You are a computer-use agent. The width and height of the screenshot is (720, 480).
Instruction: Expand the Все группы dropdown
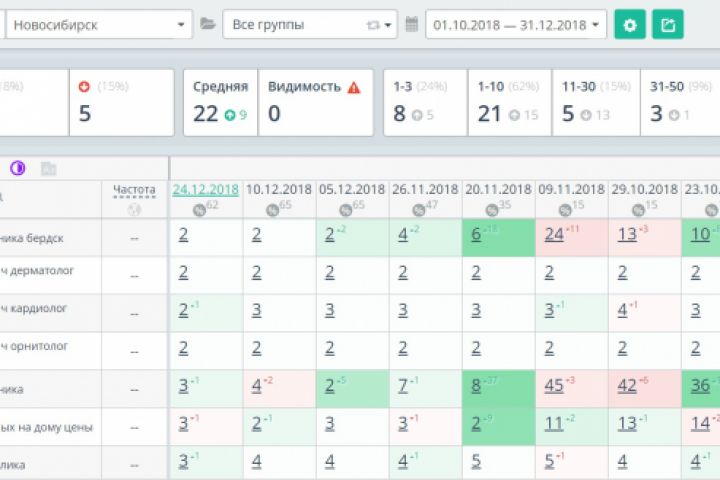click(309, 25)
